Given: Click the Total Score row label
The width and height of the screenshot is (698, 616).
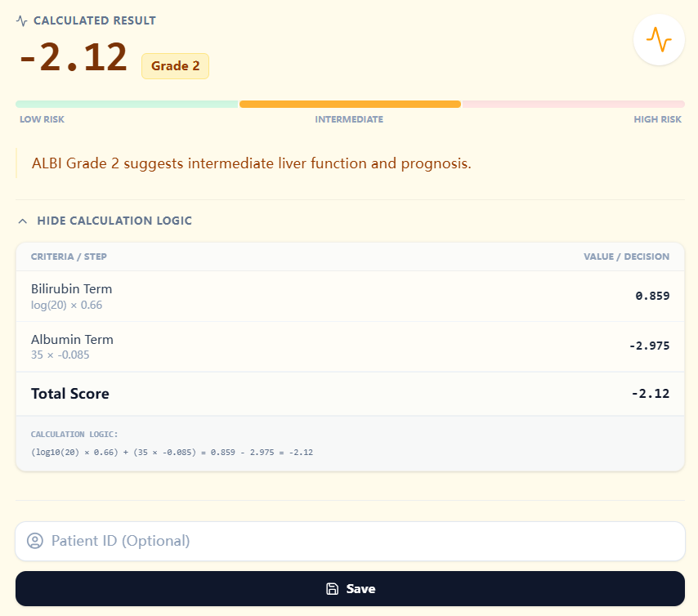Looking at the screenshot, I should (x=70, y=394).
